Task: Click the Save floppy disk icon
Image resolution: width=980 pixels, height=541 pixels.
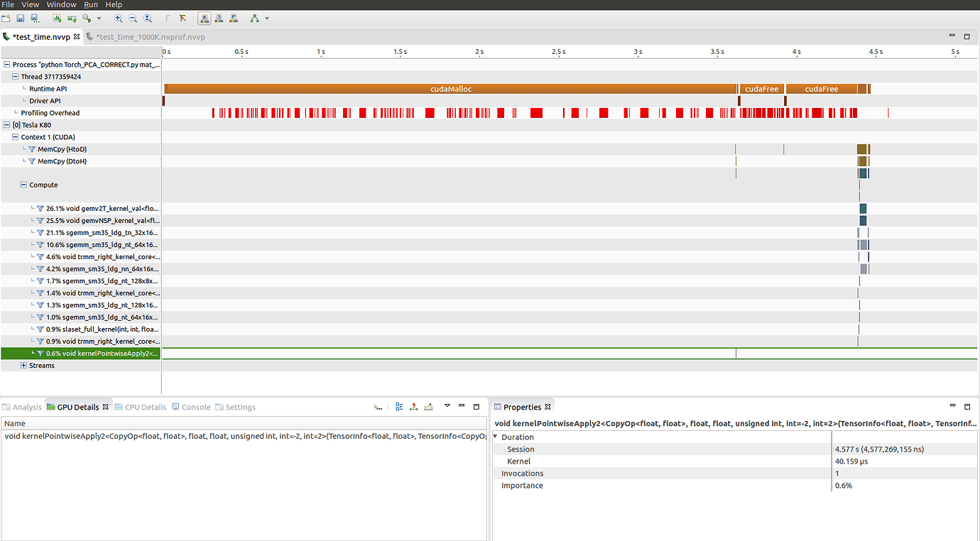Action: [x=21, y=18]
